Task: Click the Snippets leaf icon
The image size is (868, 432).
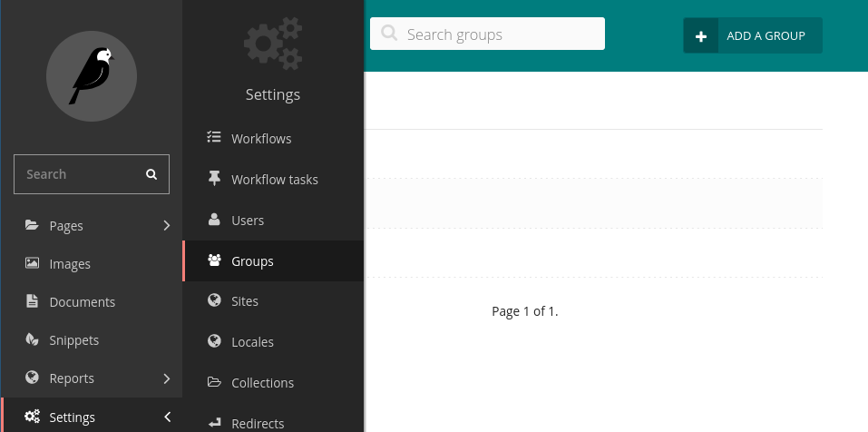Action: click(x=32, y=339)
